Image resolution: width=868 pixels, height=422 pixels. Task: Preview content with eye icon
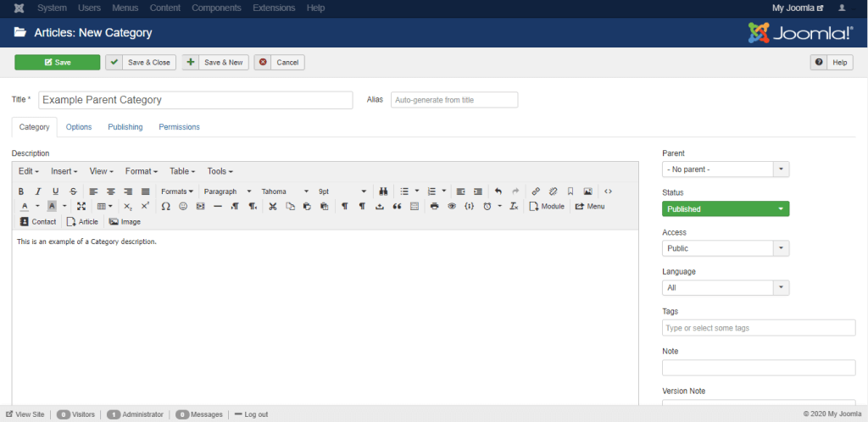(x=452, y=206)
